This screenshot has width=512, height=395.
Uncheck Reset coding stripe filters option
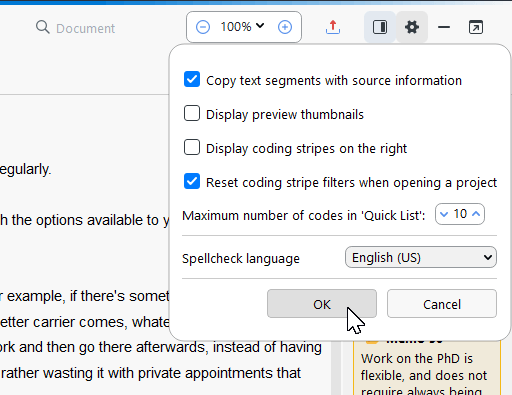coord(192,181)
